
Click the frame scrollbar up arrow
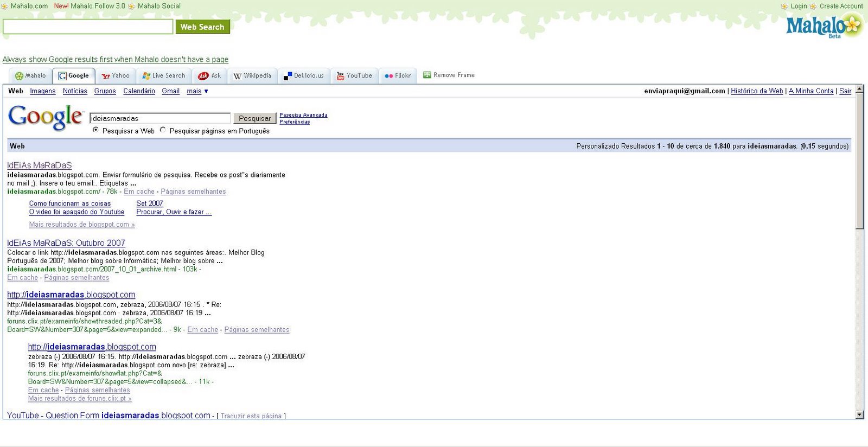point(859,89)
